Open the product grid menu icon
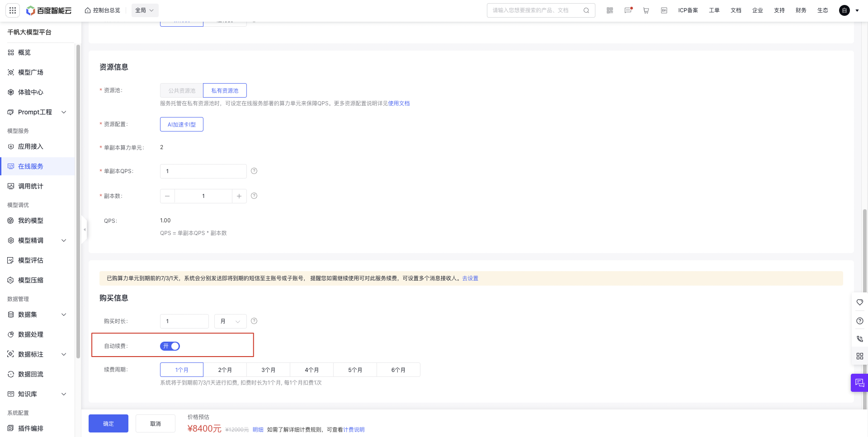 click(x=13, y=10)
